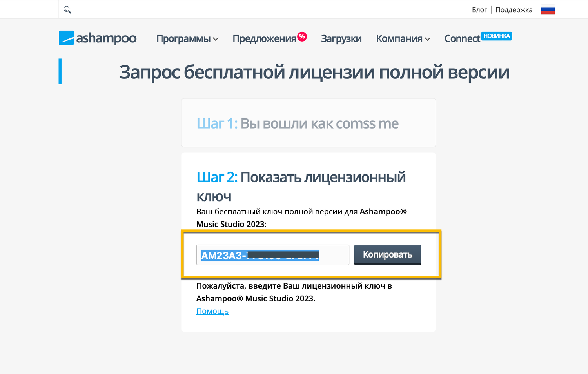This screenshot has height=374, width=588.
Task: Select the Russian flag language icon
Action: pos(548,10)
